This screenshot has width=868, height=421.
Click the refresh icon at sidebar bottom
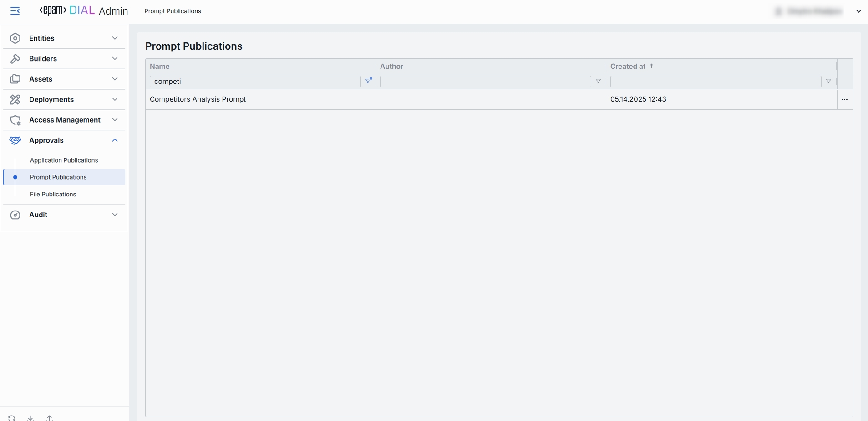click(x=12, y=417)
